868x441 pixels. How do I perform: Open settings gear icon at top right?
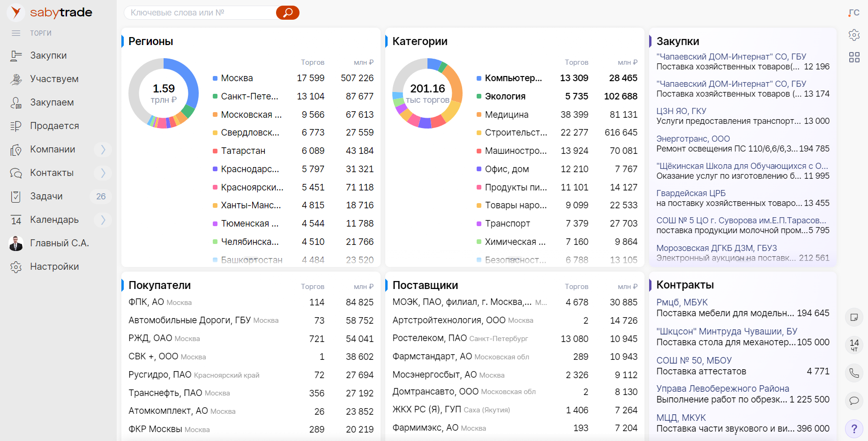click(854, 35)
